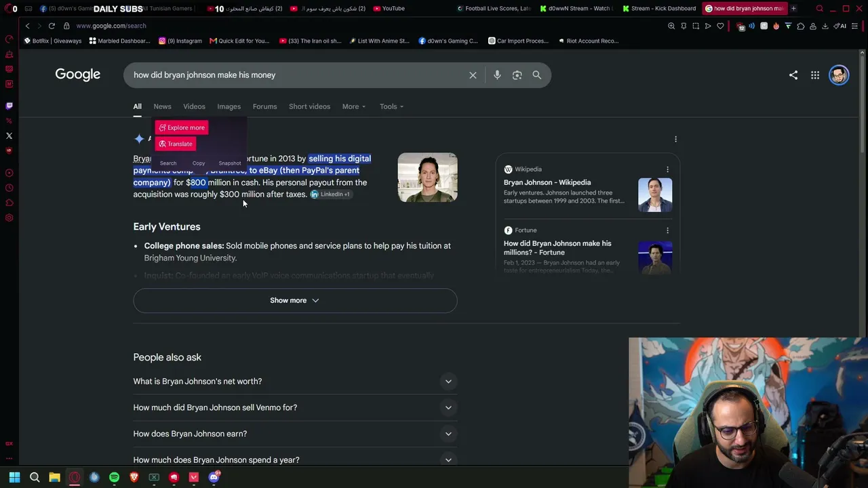868x488 pixels.
Task: Open the BotRix Giveaways bookmark
Action: [53, 41]
